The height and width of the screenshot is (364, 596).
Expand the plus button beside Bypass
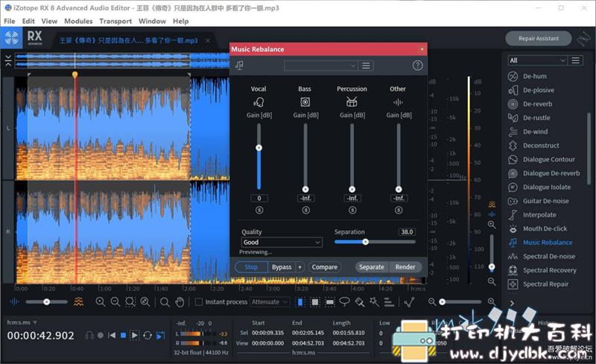(x=300, y=267)
